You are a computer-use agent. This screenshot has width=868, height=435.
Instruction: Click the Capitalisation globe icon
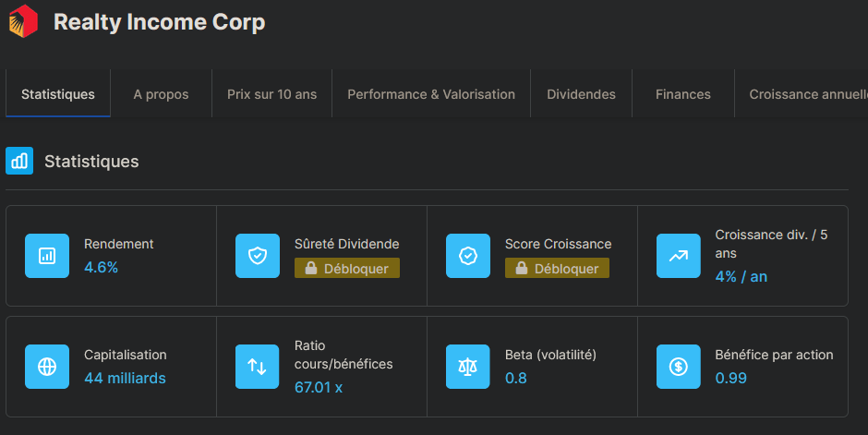click(47, 367)
